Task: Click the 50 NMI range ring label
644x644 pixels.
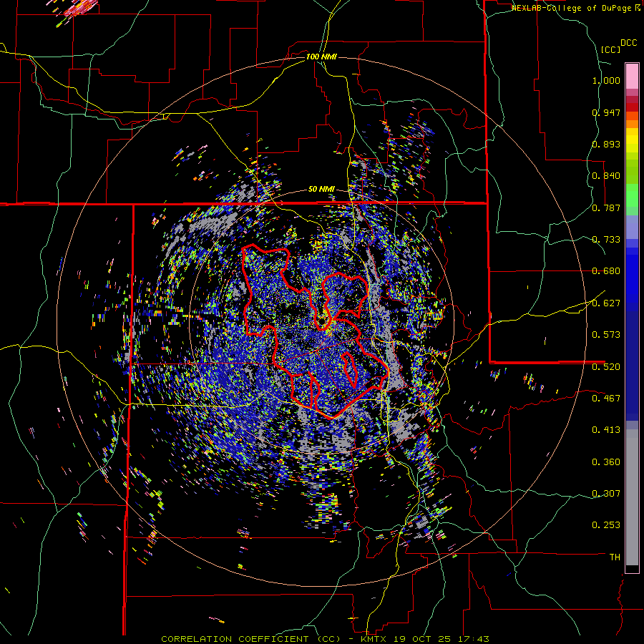Action: [321, 190]
